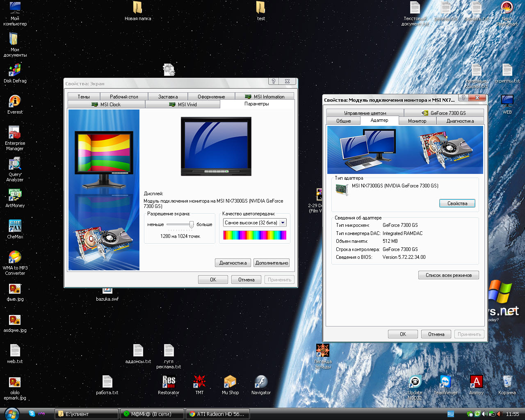Click OK in Свойства: Экран window
The width and height of the screenshot is (525, 420).
pyautogui.click(x=213, y=279)
